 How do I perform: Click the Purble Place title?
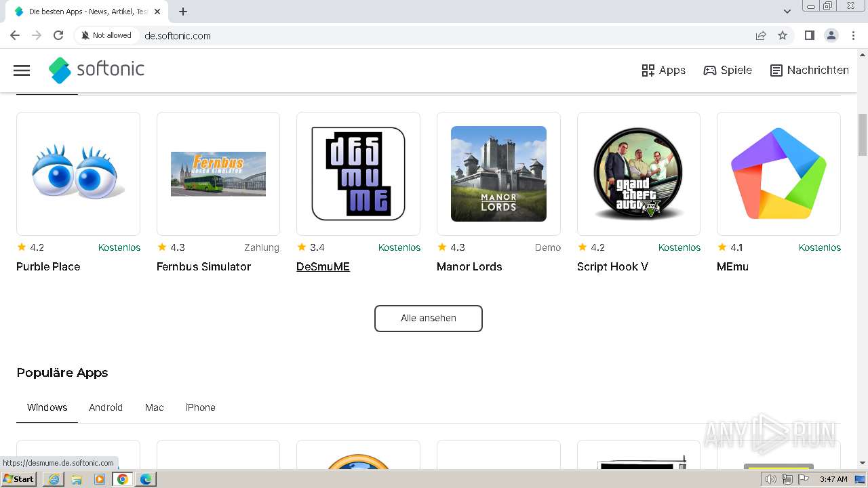48,266
